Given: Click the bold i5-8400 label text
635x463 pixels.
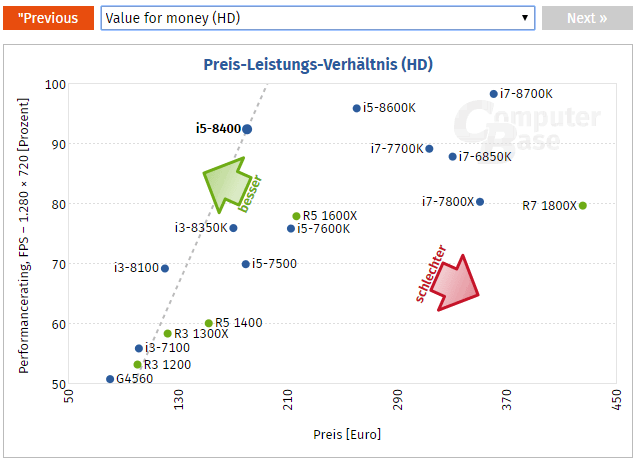Looking at the screenshot, I should tap(218, 129).
